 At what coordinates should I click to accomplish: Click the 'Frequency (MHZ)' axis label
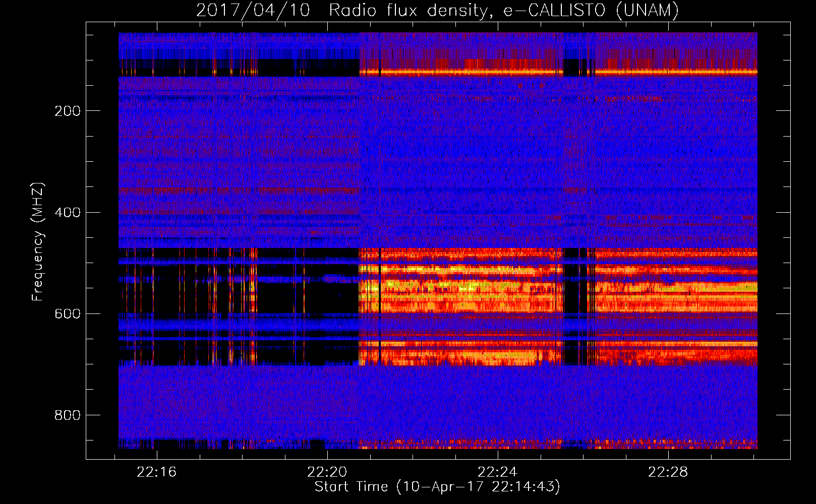click(x=38, y=242)
